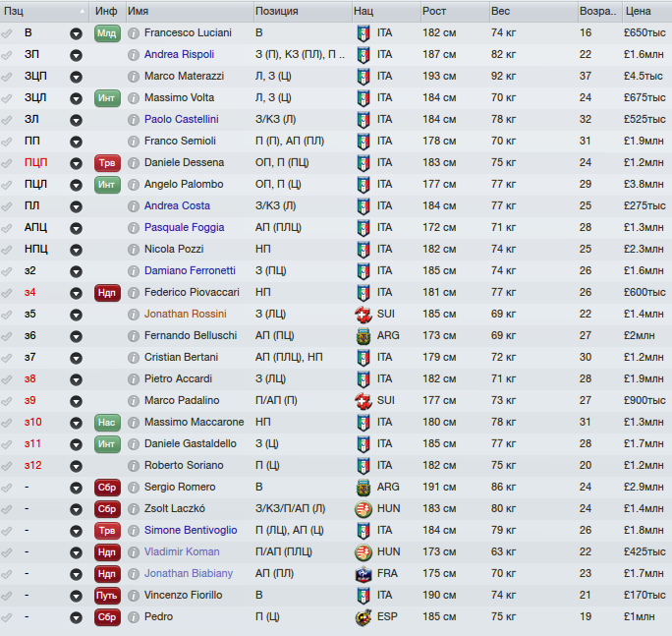Toggle the selection checkmark for Marco Materazzi row
This screenshot has height=636, width=672.
[x=8, y=76]
